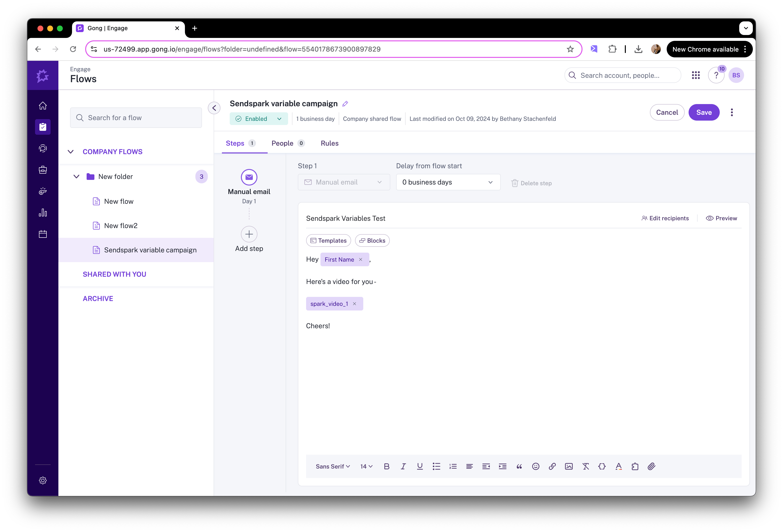Toggle underline formatting
Image resolution: width=783 pixels, height=532 pixels.
420,466
